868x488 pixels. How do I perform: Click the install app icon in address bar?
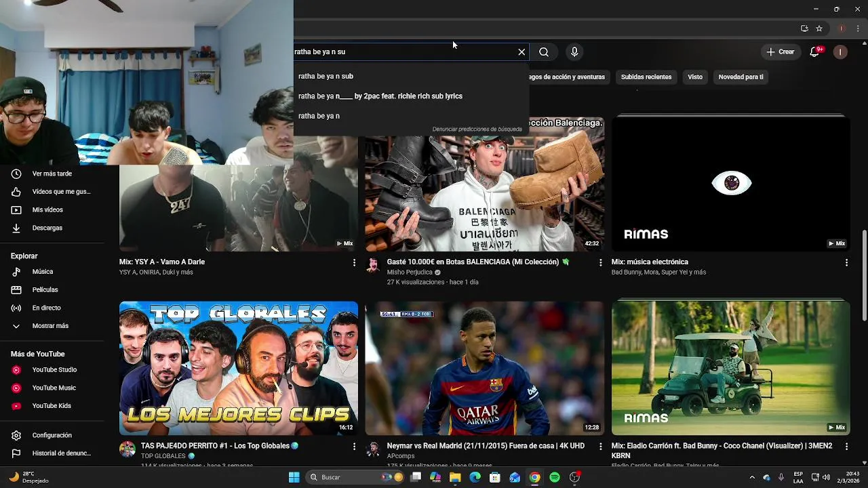pyautogui.click(x=804, y=28)
